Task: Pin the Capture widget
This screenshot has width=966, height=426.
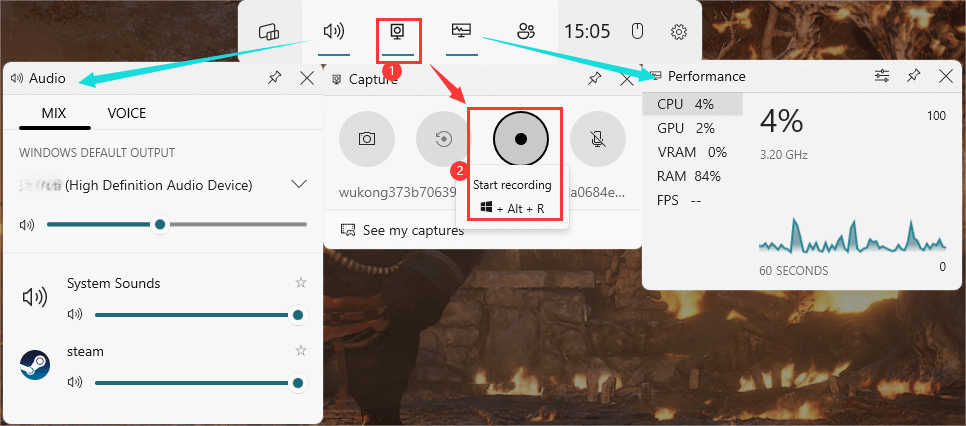Action: pyautogui.click(x=595, y=79)
